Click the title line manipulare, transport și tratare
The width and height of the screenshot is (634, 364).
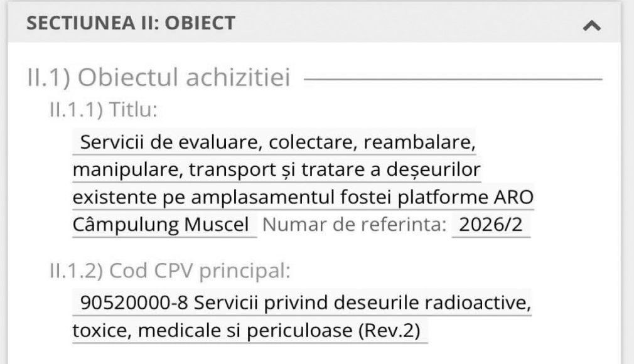coord(277,169)
